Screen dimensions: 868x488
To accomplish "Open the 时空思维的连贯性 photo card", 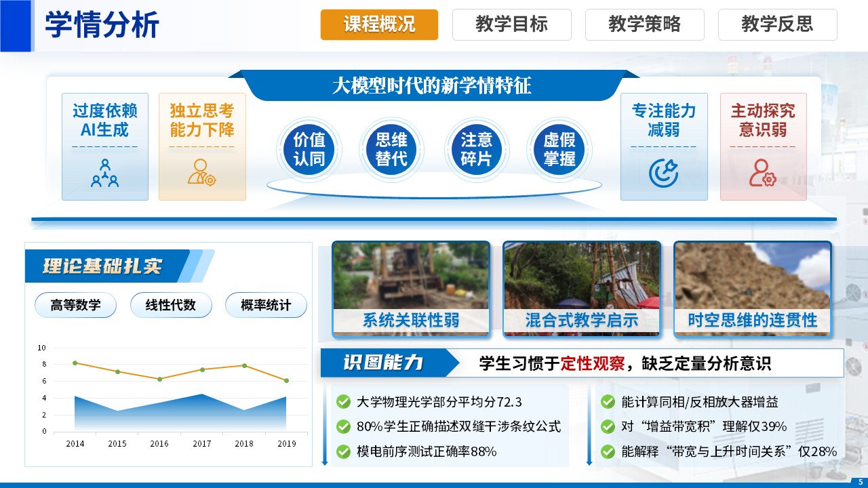I will coord(753,289).
